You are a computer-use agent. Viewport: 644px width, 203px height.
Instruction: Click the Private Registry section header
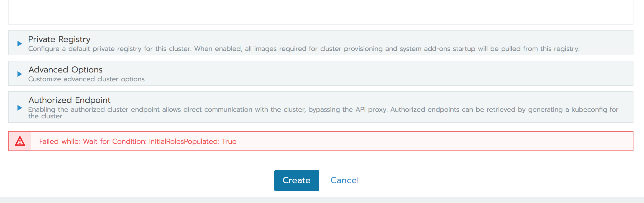pyautogui.click(x=59, y=39)
